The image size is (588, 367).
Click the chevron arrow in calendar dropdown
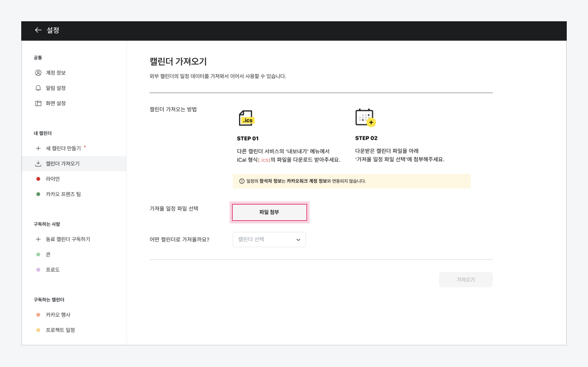click(x=298, y=240)
